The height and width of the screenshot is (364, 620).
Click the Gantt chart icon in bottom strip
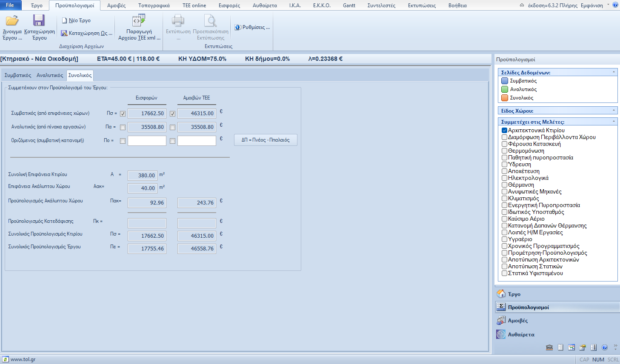(571, 347)
